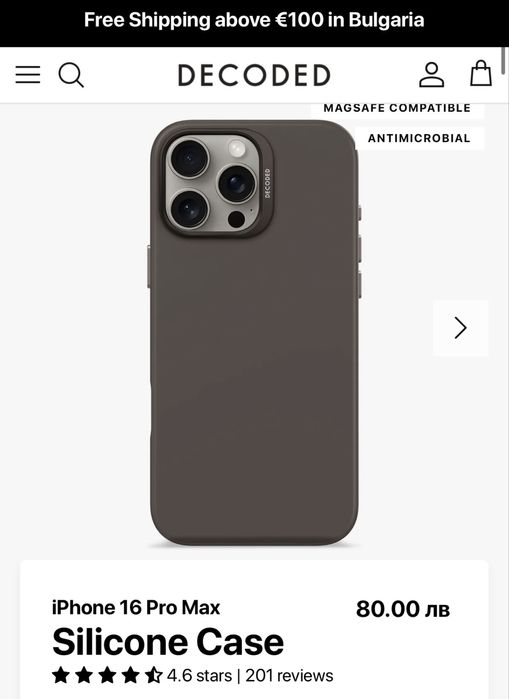Tap the silicone case product image

click(x=254, y=332)
